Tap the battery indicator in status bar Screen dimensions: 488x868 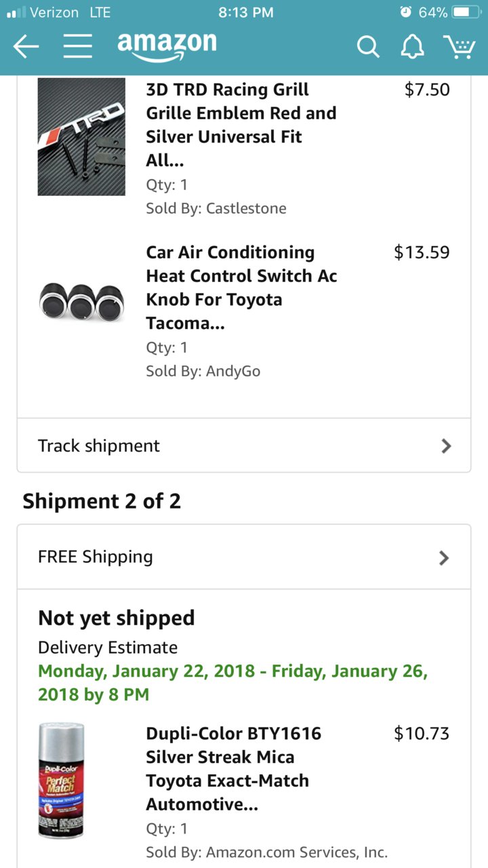click(466, 12)
